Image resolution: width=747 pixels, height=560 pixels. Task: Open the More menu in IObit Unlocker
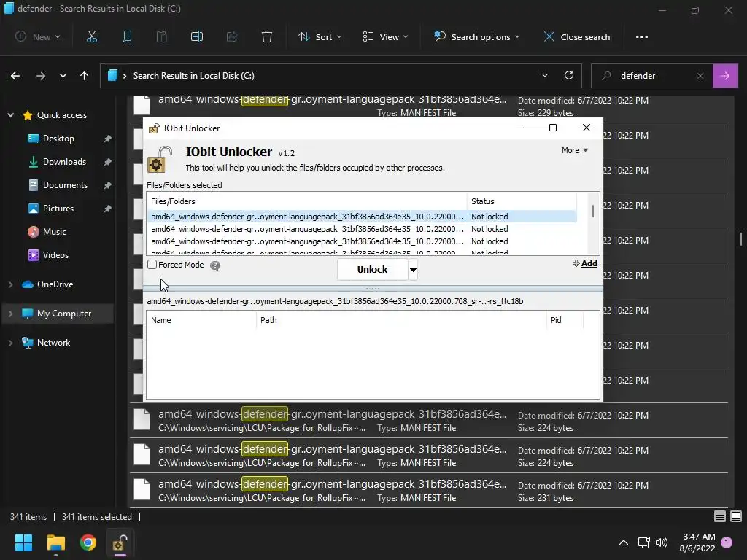[575, 150]
